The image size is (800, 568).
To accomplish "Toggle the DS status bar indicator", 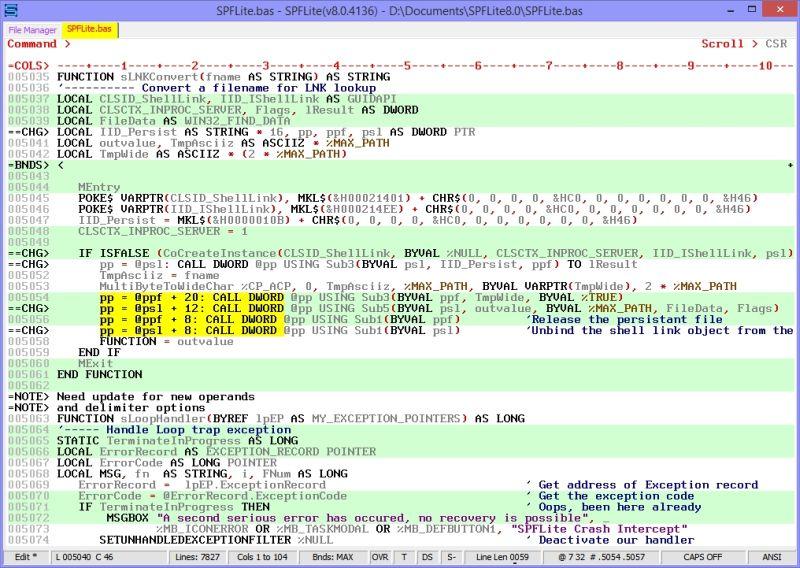I will coord(427,557).
